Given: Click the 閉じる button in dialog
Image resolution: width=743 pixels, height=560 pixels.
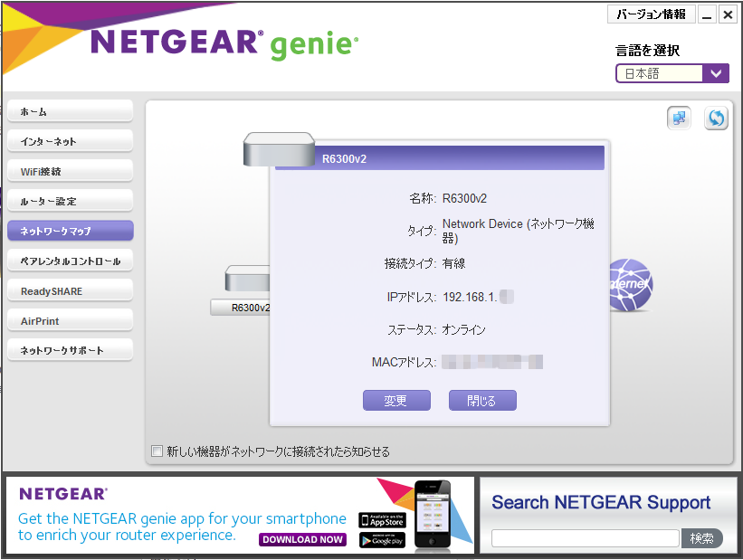Looking at the screenshot, I should tap(482, 401).
